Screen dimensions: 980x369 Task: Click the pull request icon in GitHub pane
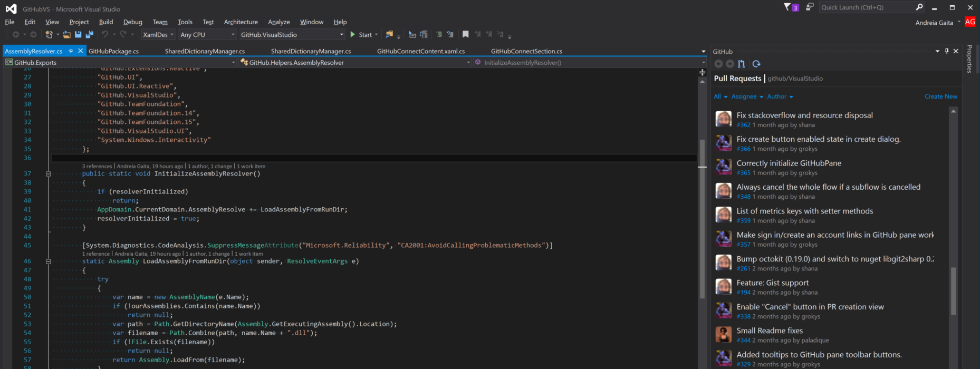point(742,64)
